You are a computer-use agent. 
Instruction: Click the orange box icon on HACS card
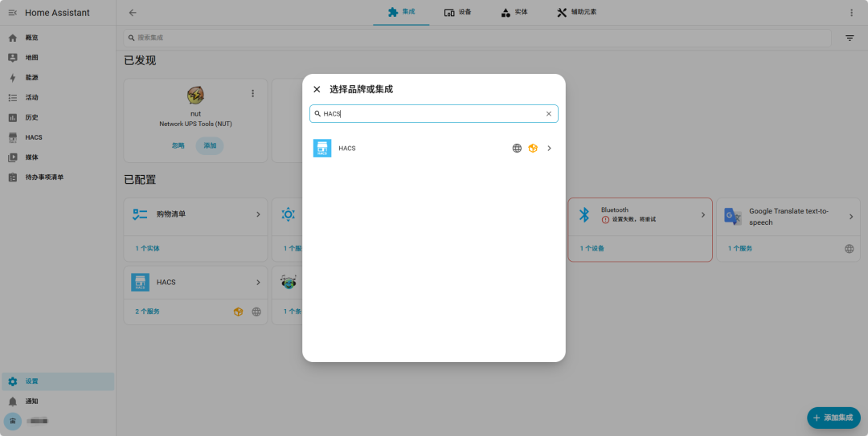coord(238,312)
